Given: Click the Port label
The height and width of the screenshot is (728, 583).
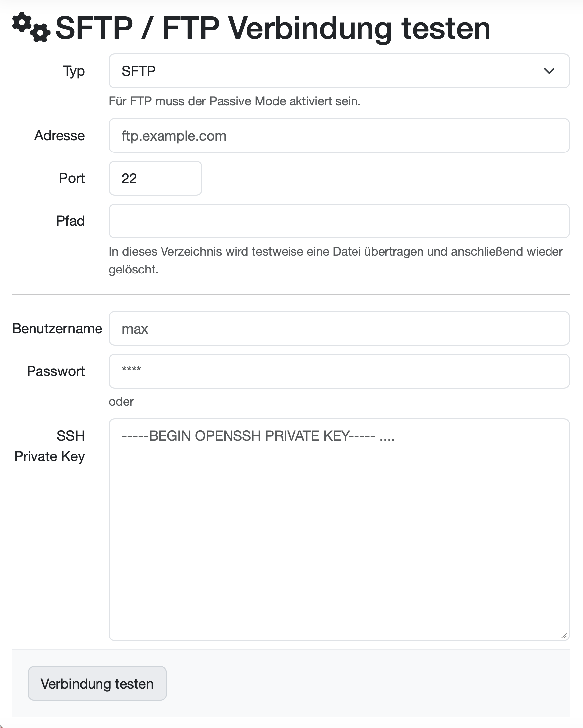Looking at the screenshot, I should pos(72,178).
